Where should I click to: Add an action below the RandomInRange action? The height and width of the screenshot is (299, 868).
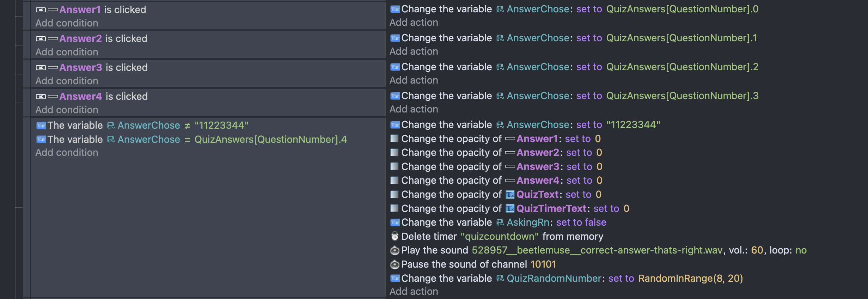[414, 292]
